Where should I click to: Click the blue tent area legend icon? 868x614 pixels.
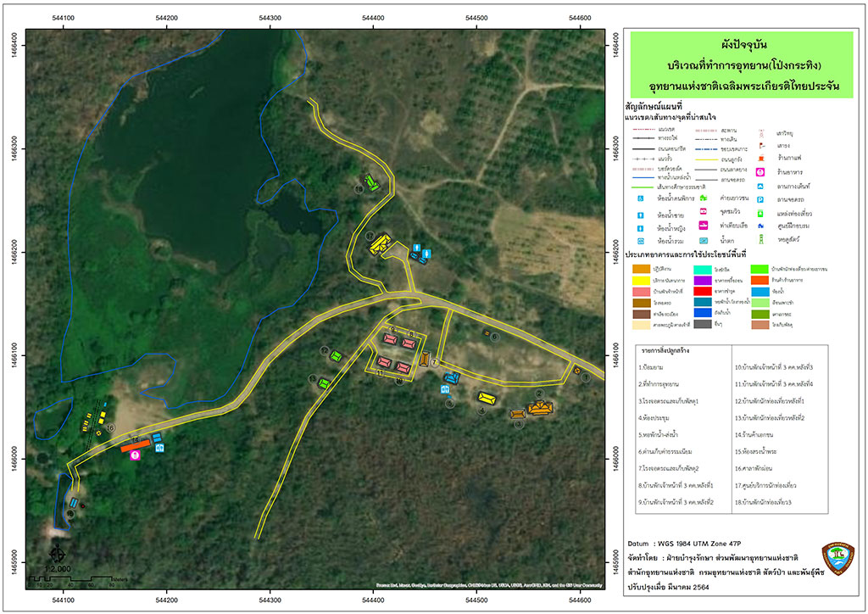click(760, 187)
